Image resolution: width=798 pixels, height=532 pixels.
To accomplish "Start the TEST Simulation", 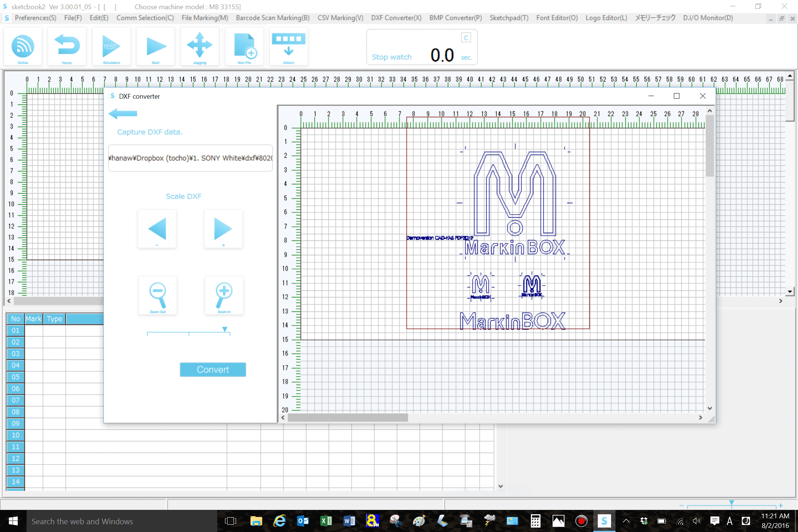I will click(111, 47).
